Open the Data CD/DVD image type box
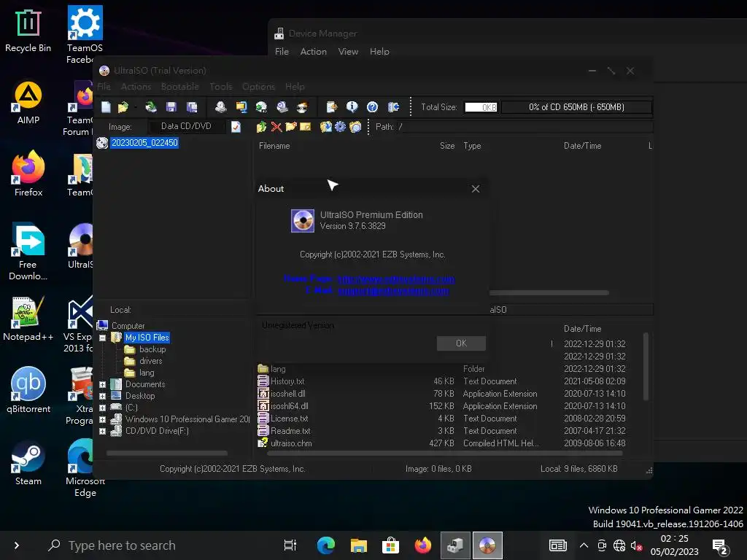Image resolution: width=747 pixels, height=560 pixels. [x=186, y=126]
